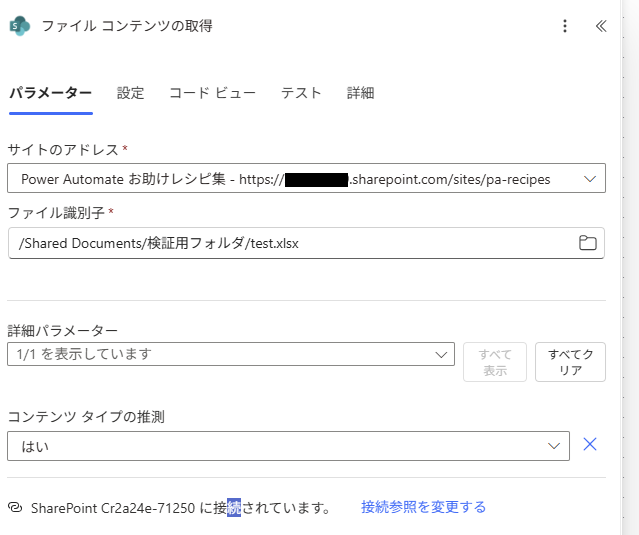Click the 接続参照を変更する link
Image resolution: width=639 pixels, height=535 pixels.
point(423,507)
